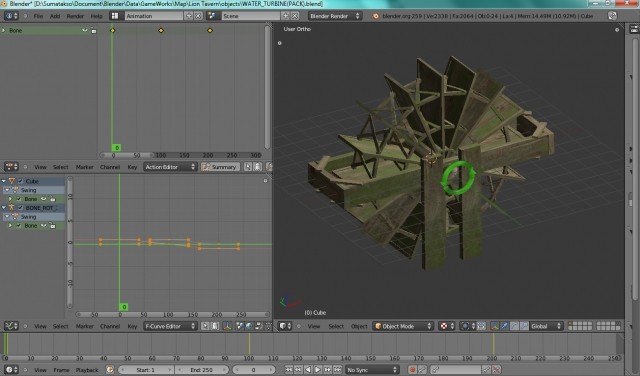The height and width of the screenshot is (376, 640).
Task: Open the Info editor type selector
Action: [11, 16]
